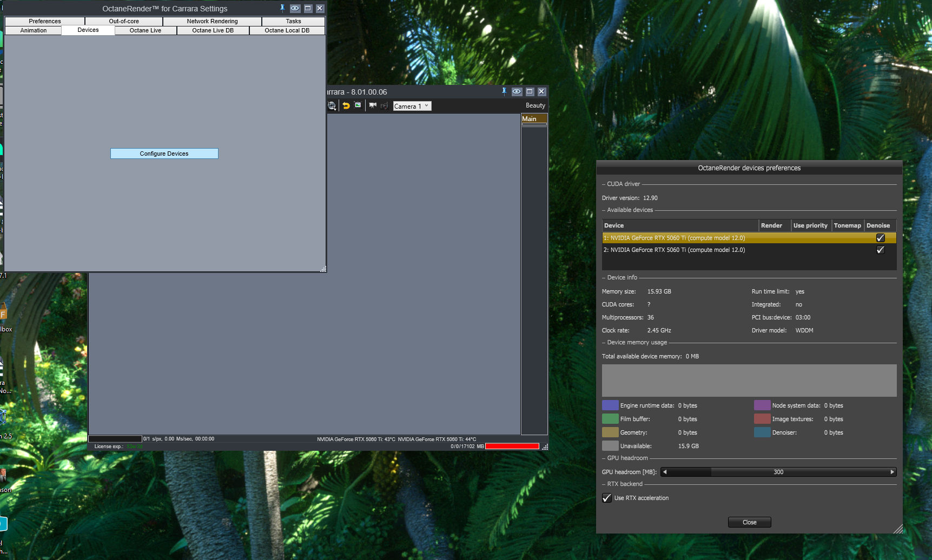932x560 pixels.
Task: Click the locked camera icon beside Camera 1
Action: point(385,106)
